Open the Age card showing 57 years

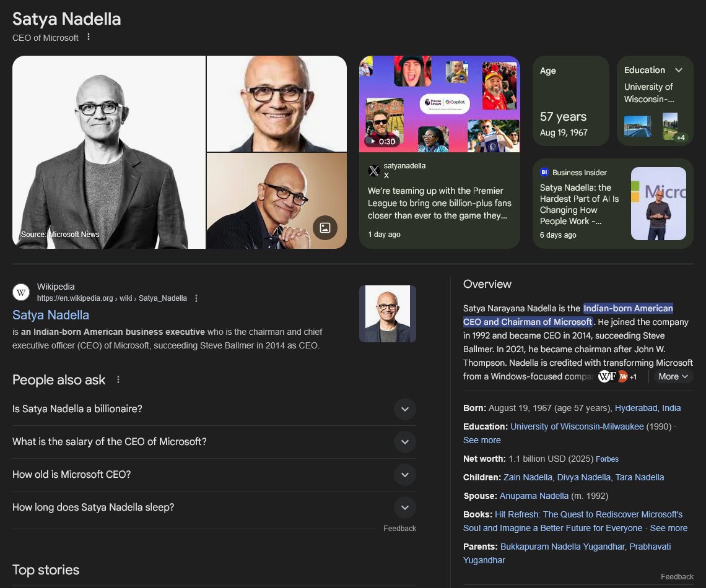(x=571, y=101)
